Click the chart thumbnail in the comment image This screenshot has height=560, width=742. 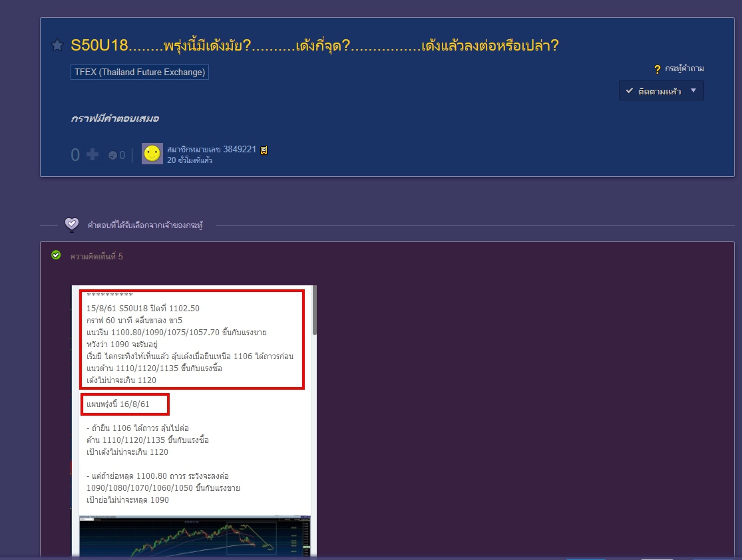(195, 536)
